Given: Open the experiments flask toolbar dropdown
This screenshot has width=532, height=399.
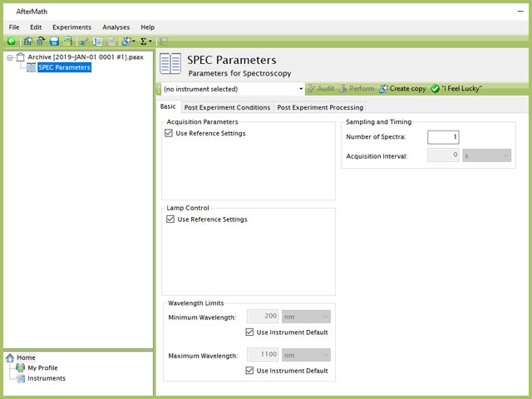Looking at the screenshot, I should 129,42.
